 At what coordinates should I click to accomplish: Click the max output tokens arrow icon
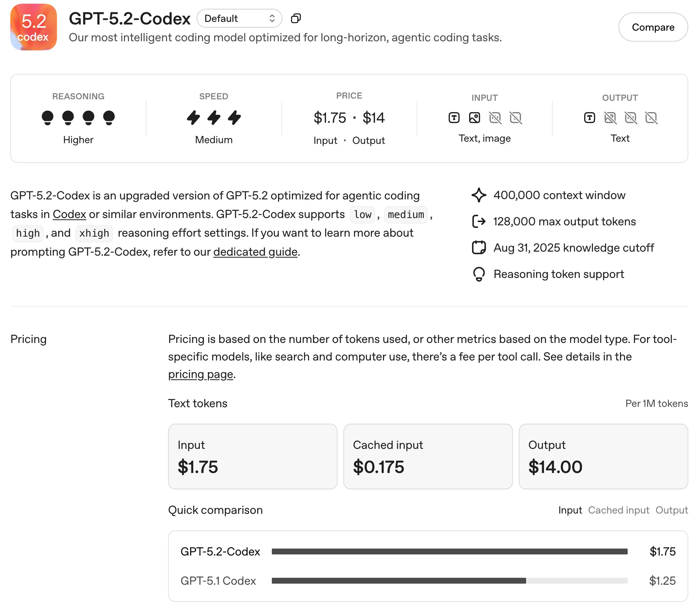click(479, 221)
